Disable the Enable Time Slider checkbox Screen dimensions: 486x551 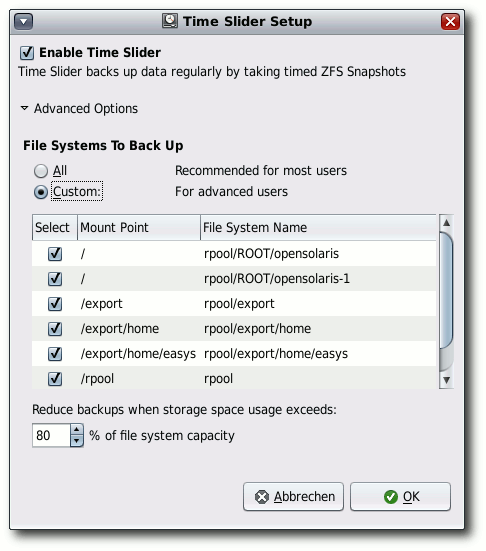tap(27, 53)
